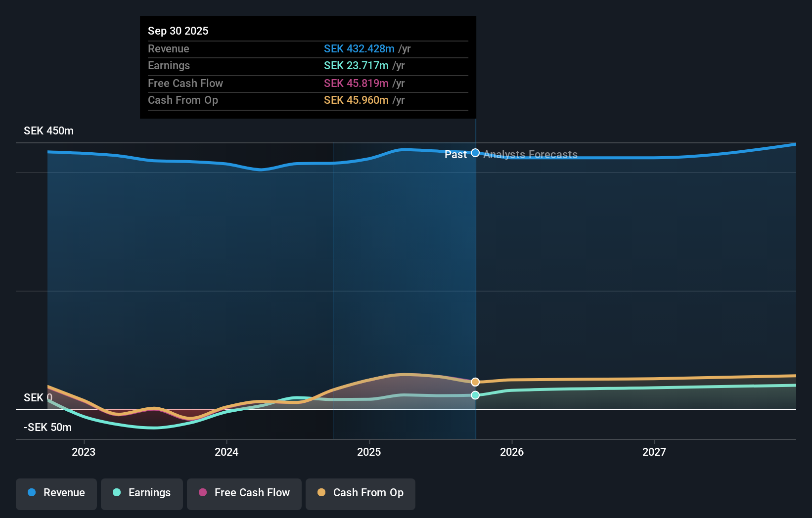Select the blue Revenue marker on the chart line
This screenshot has width=812, height=518.
coord(475,153)
